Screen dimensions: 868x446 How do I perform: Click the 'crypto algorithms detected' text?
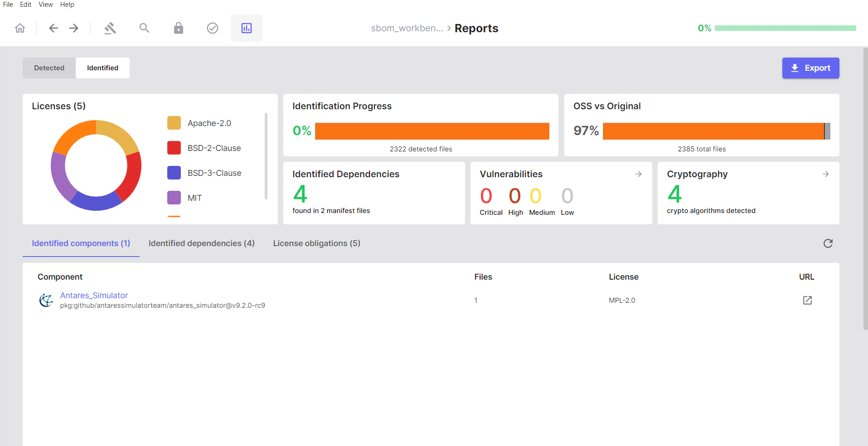point(711,211)
